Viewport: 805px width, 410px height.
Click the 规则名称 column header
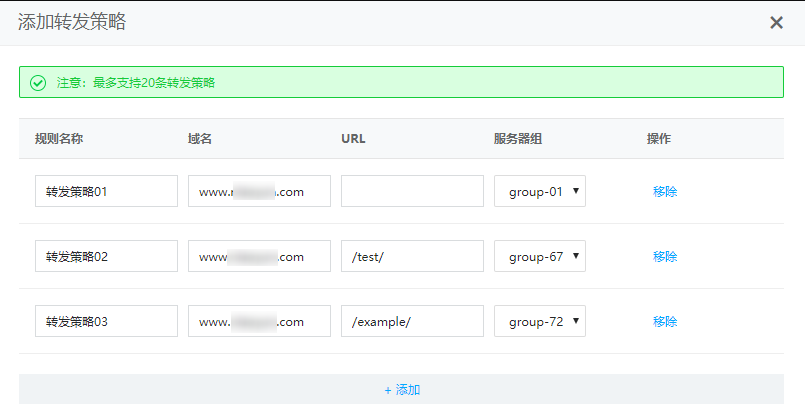point(58,139)
